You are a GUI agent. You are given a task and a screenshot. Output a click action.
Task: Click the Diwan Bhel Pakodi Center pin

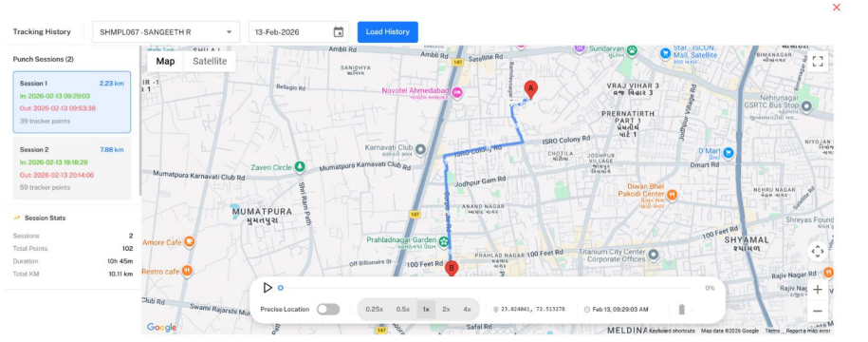pyautogui.click(x=672, y=195)
